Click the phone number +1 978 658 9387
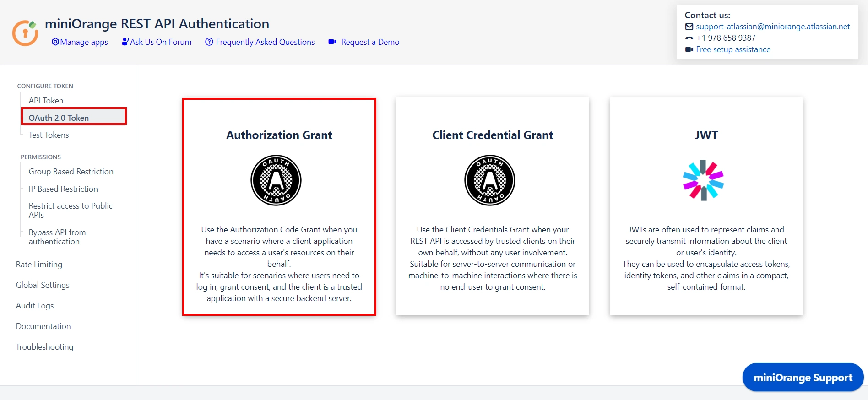Viewport: 868px width, 400px height. pos(726,38)
